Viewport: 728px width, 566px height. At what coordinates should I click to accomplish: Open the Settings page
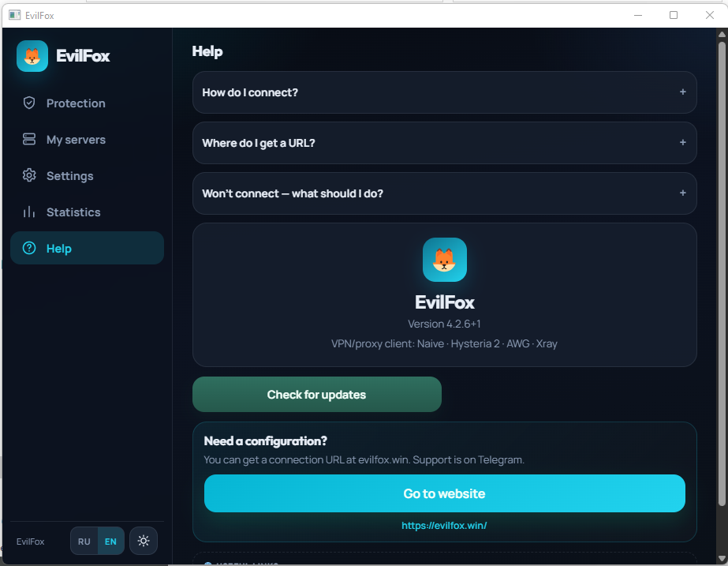pos(87,176)
